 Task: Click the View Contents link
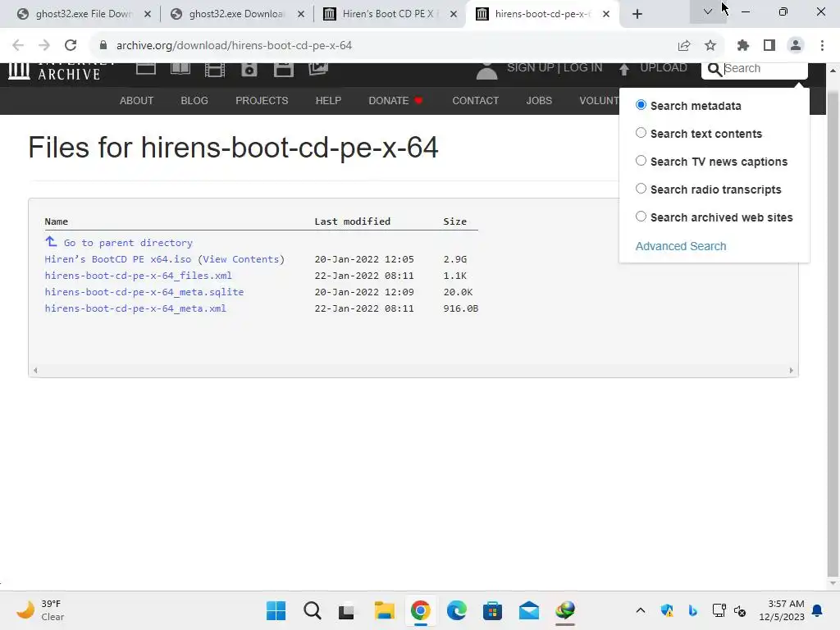point(241,259)
